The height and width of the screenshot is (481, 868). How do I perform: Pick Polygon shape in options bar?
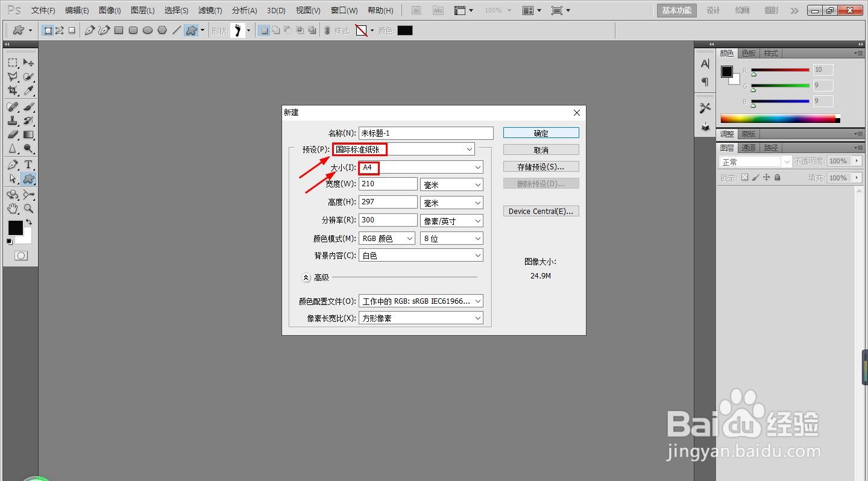(162, 30)
